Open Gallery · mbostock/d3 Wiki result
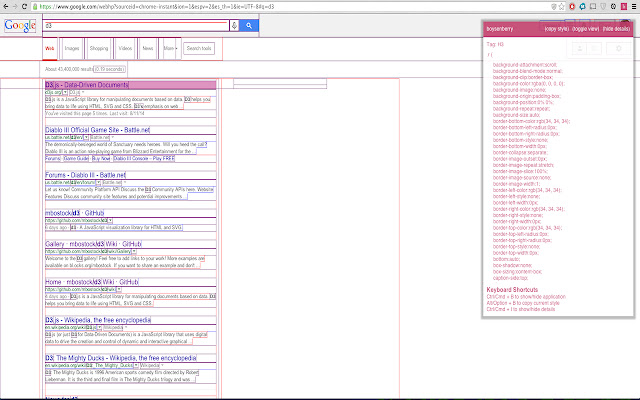The width and height of the screenshot is (640, 400). pyautogui.click(x=93, y=244)
